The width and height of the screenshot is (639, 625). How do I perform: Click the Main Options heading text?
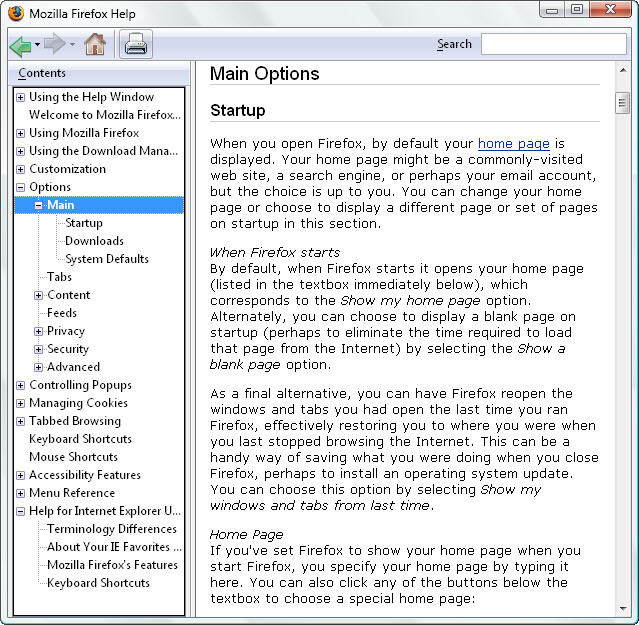point(264,74)
